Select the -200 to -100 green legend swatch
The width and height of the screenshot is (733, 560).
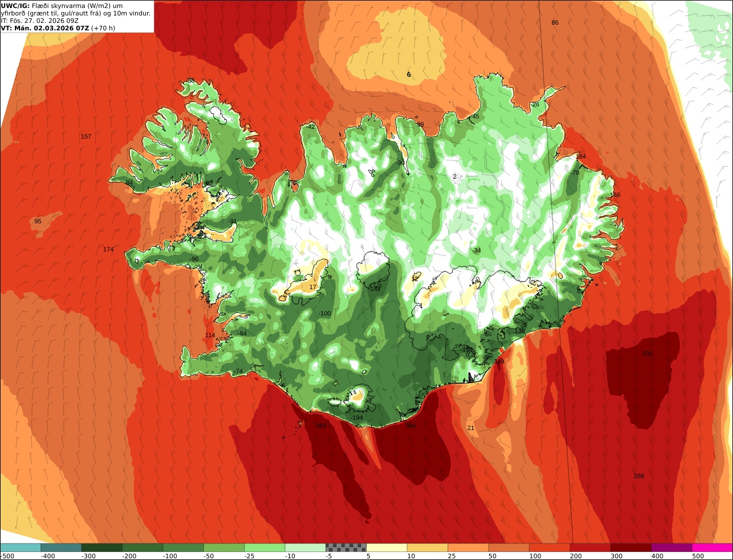click(142, 547)
